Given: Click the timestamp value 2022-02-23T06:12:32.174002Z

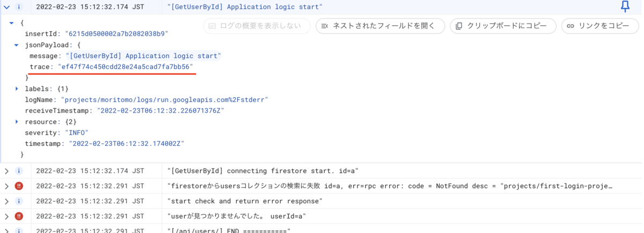Looking at the screenshot, I should pyautogui.click(x=127, y=144).
